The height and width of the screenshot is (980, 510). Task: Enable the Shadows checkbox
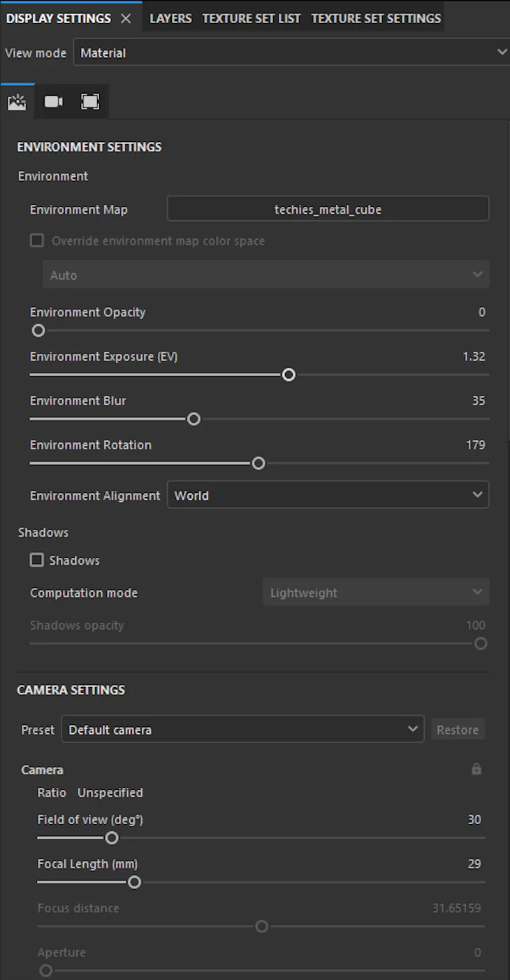click(x=37, y=560)
